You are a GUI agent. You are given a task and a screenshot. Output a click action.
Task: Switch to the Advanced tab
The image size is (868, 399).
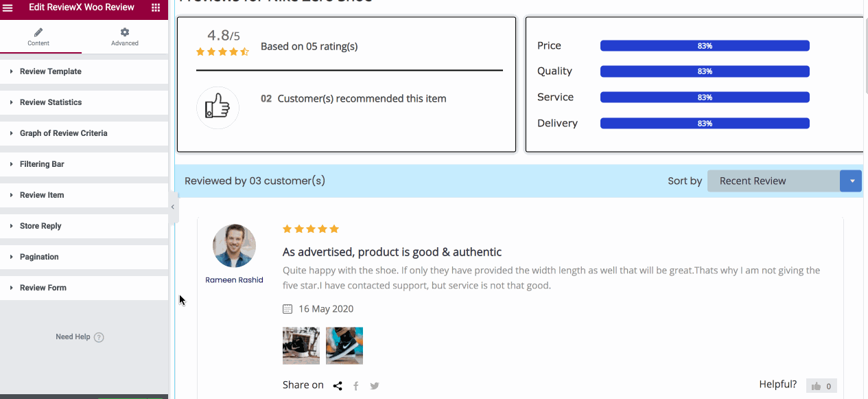click(124, 37)
